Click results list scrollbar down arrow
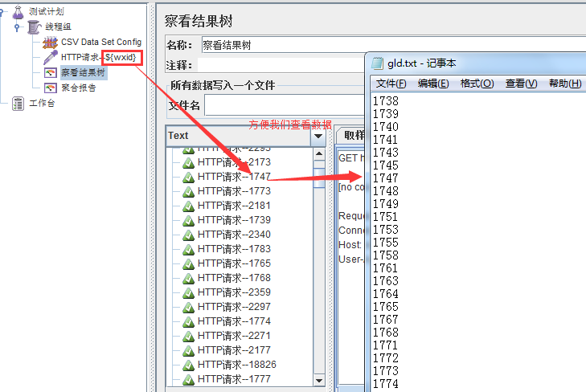 [319, 381]
